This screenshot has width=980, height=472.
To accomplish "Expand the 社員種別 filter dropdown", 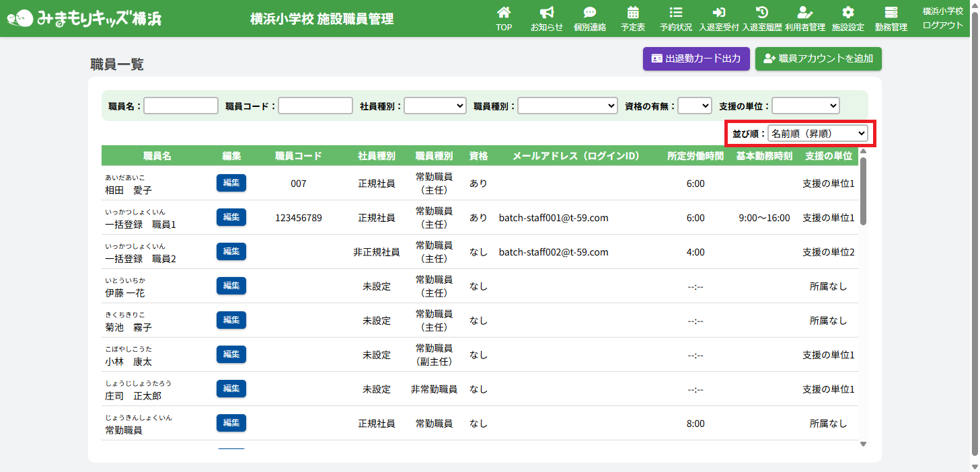I will (435, 106).
